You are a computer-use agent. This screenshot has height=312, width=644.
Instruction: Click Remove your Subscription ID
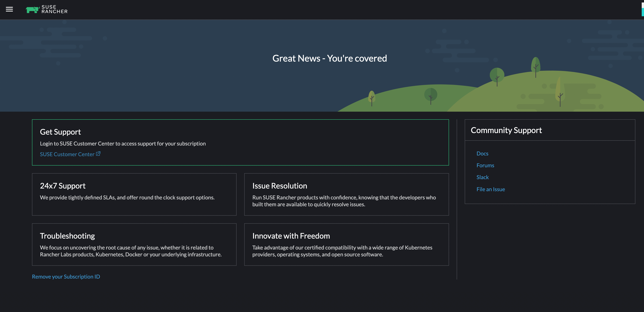66,277
